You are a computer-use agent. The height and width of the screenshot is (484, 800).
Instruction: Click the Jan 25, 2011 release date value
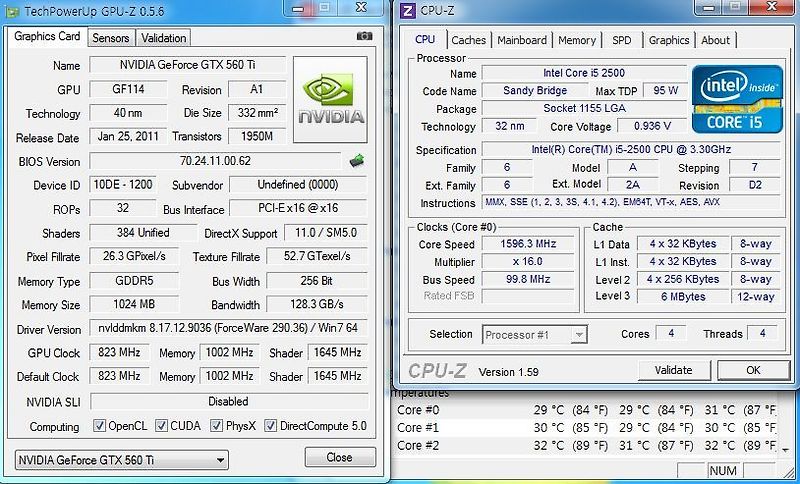tap(128, 136)
